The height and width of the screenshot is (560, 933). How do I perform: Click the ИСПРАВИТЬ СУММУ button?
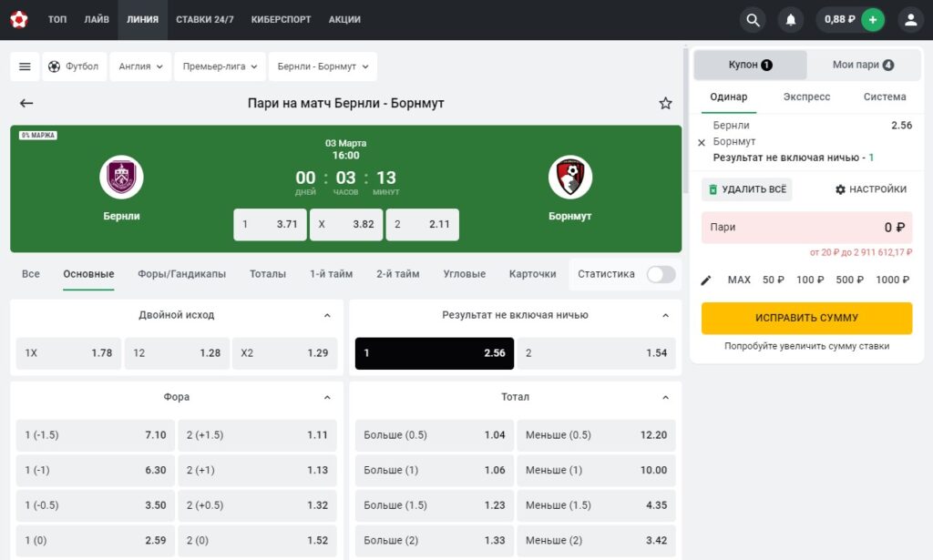point(806,318)
